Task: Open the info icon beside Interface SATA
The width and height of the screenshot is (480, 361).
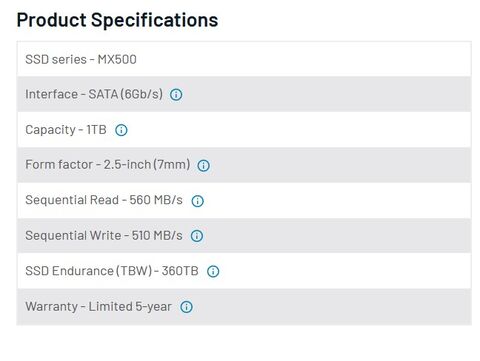Action: [x=176, y=95]
